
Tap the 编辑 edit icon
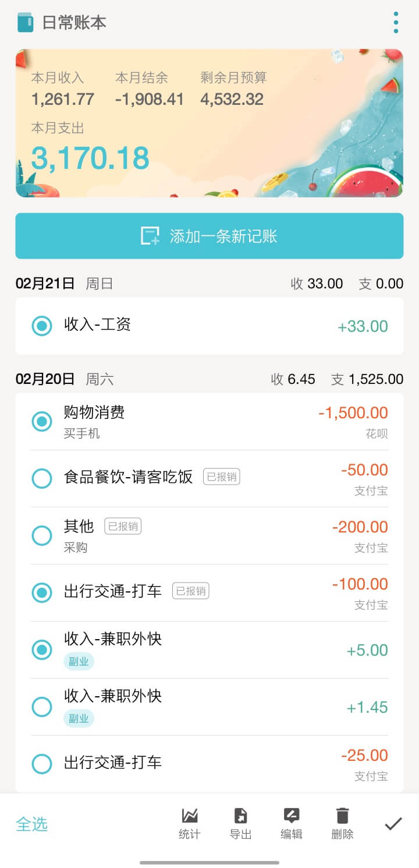(x=292, y=823)
